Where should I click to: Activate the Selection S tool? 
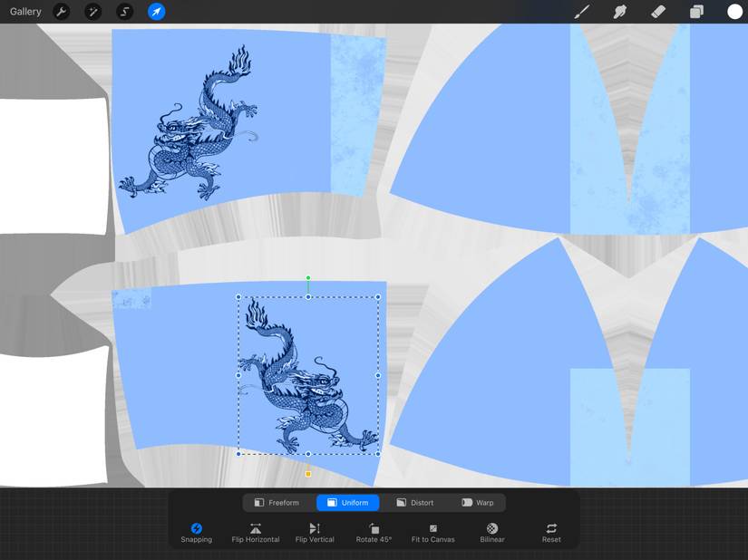tap(124, 12)
